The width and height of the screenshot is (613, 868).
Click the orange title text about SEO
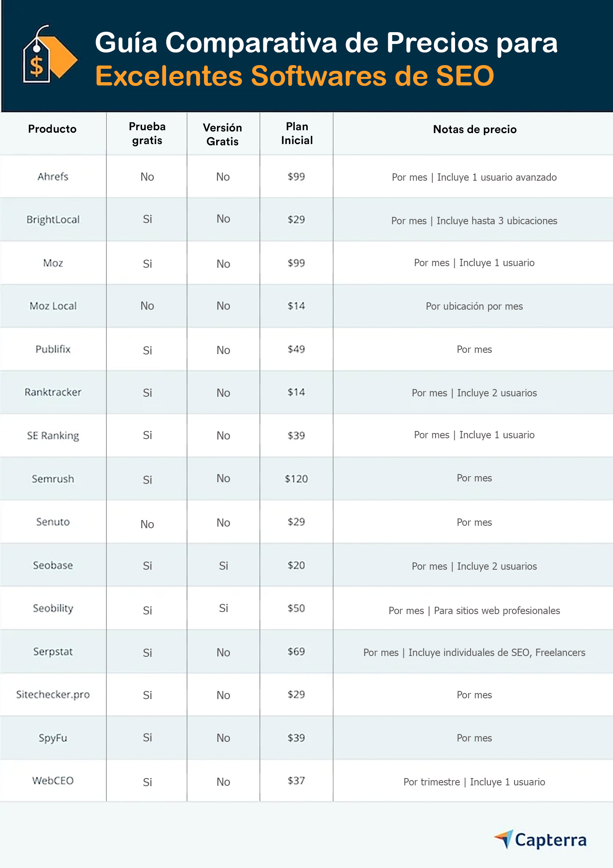point(294,76)
